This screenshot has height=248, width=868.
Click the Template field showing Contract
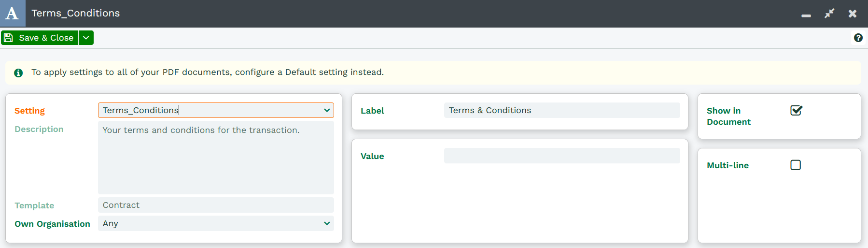click(216, 205)
